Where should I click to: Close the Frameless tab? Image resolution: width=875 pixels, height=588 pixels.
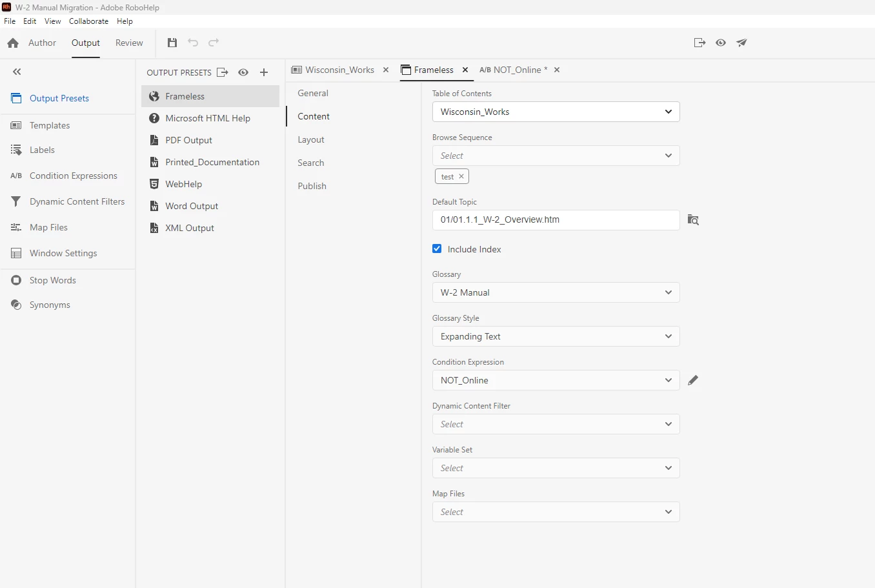(x=465, y=70)
